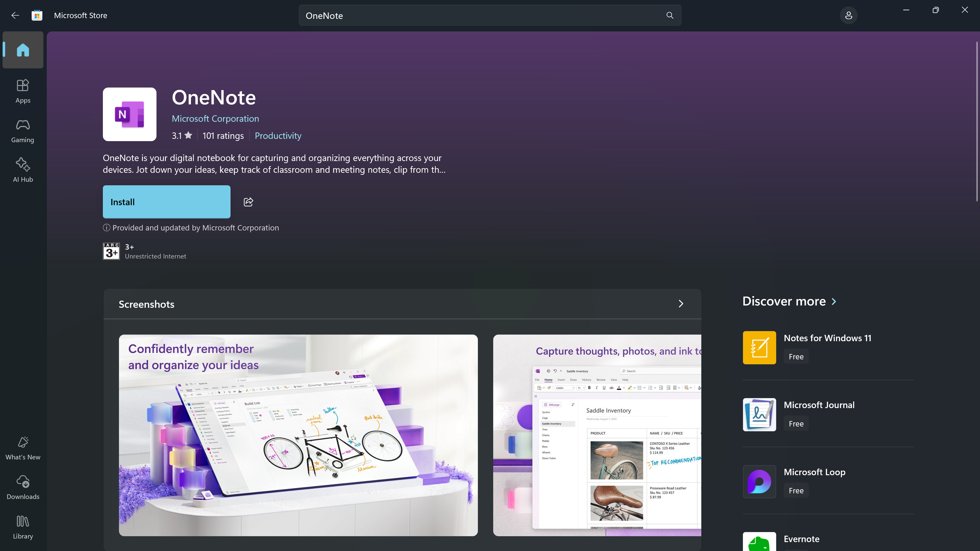Click the Evernote title

pyautogui.click(x=802, y=539)
